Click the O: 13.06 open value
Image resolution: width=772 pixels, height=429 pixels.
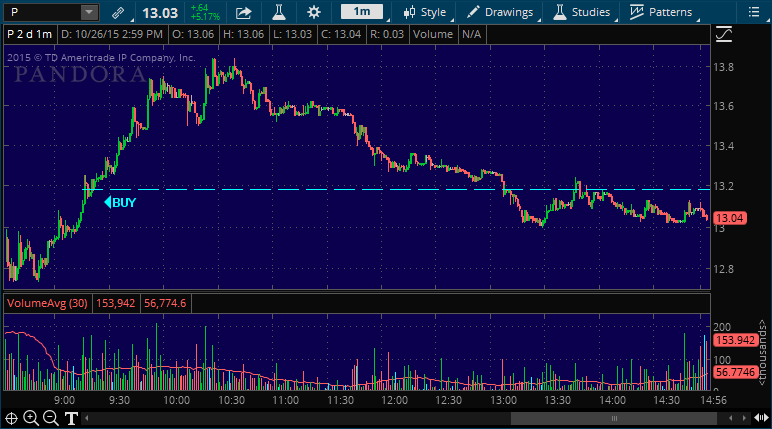pyautogui.click(x=193, y=34)
